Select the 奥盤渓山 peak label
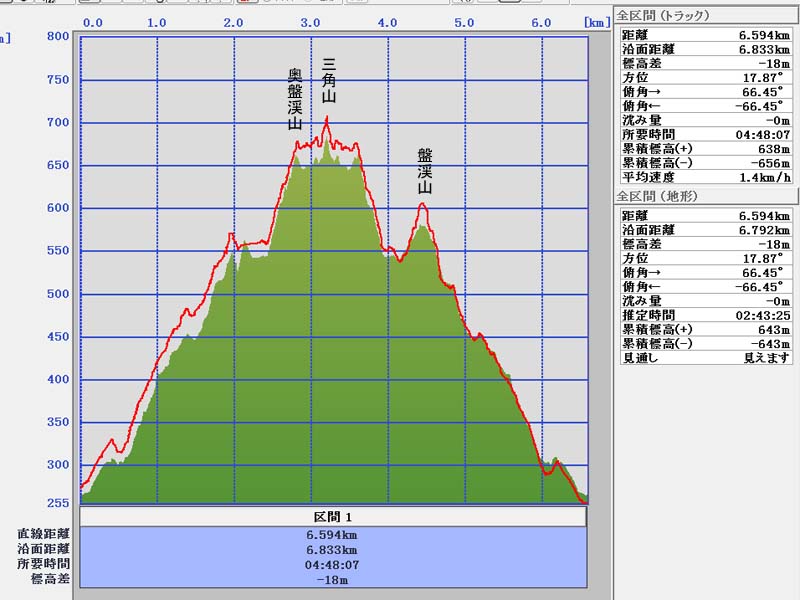Image resolution: width=800 pixels, height=600 pixels. [294, 100]
